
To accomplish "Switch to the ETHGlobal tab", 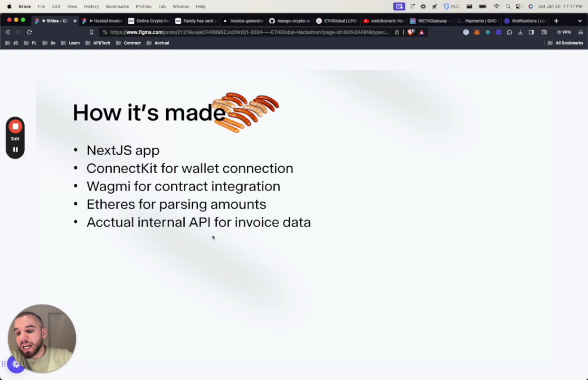I will tap(337, 21).
